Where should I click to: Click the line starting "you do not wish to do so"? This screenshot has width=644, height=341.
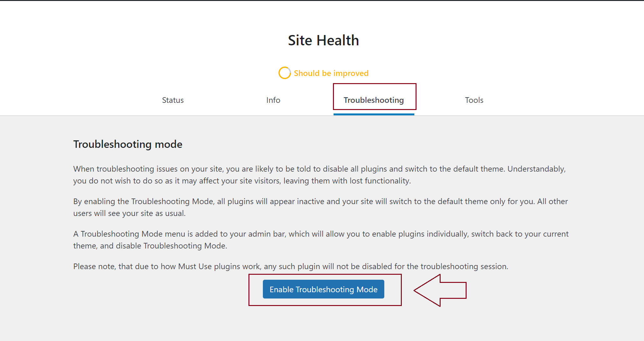coord(242,181)
